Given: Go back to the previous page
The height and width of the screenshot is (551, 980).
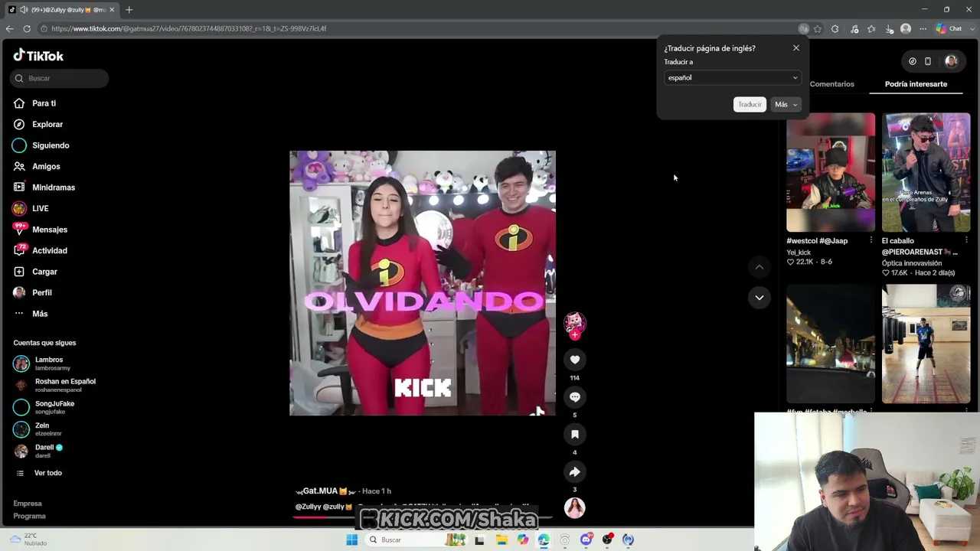Looking at the screenshot, I should point(9,29).
